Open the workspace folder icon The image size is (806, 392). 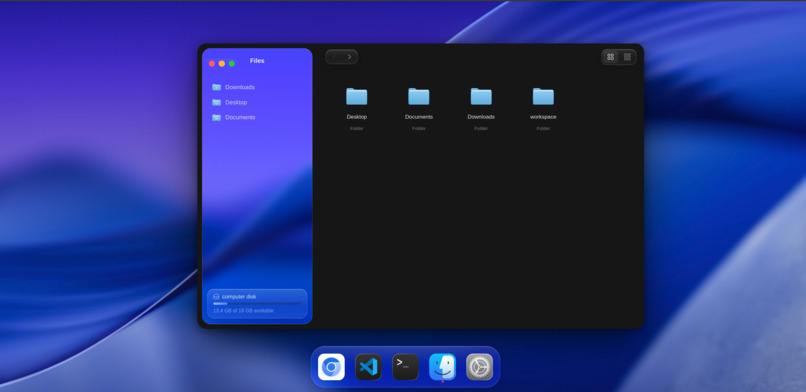tap(543, 97)
